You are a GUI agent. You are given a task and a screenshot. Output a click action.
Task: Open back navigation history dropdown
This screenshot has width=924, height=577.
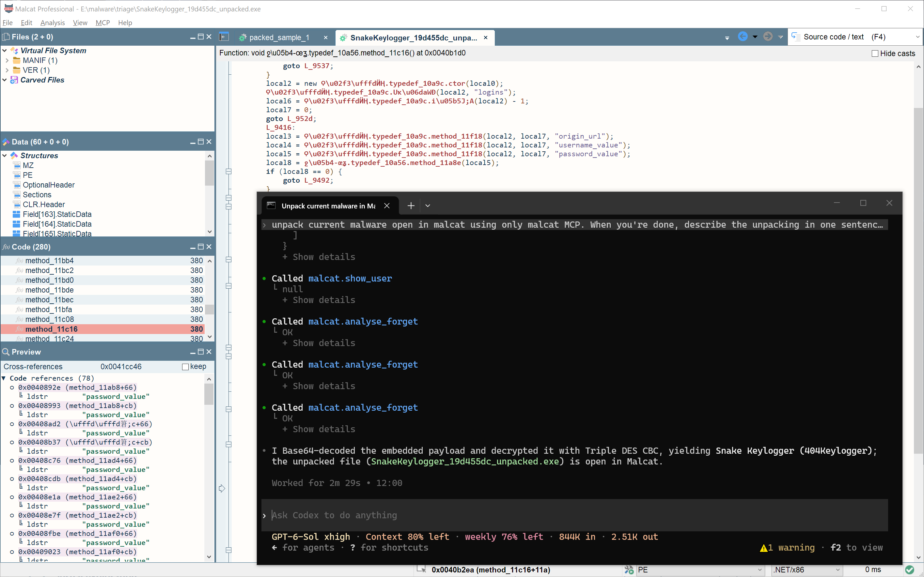click(755, 37)
